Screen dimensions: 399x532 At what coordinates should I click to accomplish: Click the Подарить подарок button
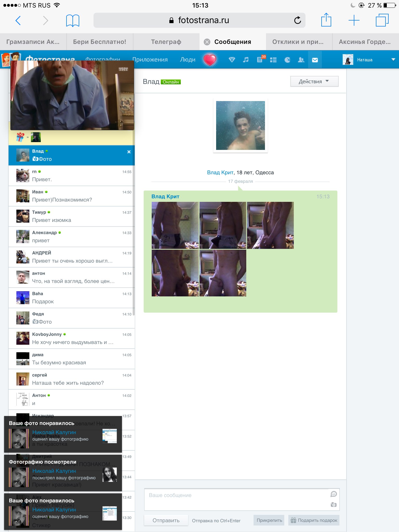point(314,520)
